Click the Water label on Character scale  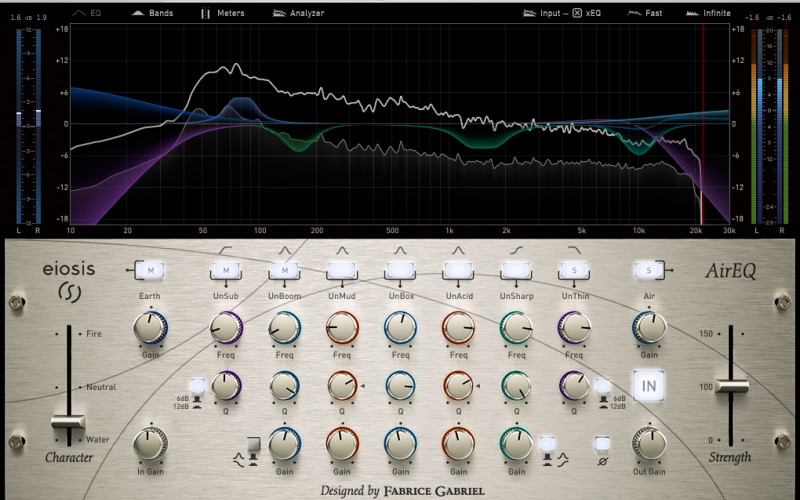pos(97,440)
